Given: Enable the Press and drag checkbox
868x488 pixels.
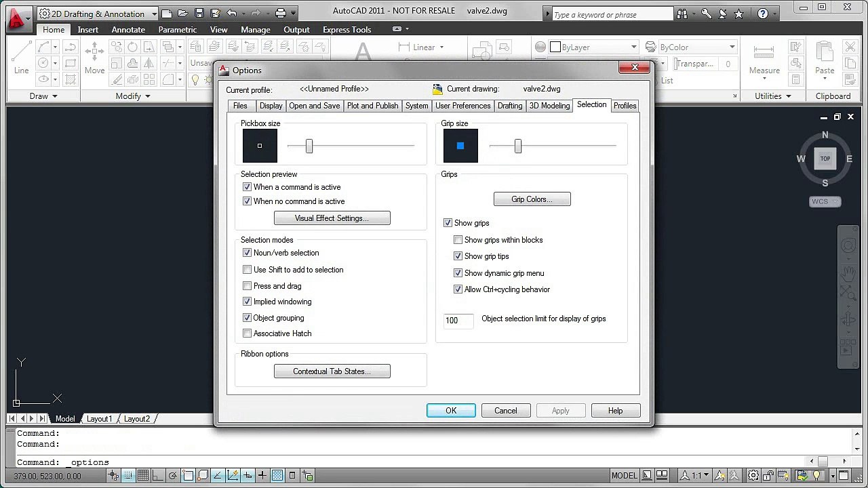Looking at the screenshot, I should click(x=247, y=286).
